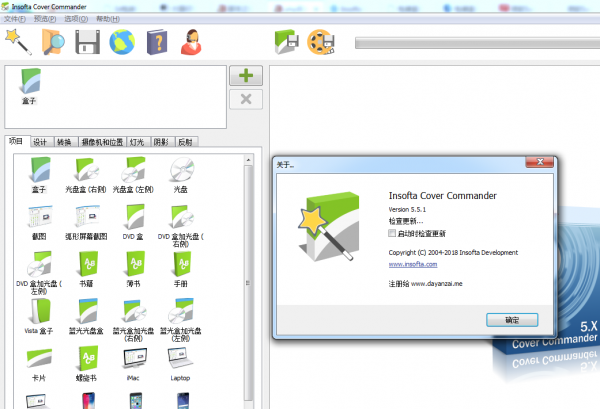Choose the 薄书 thin book template
The height and width of the screenshot is (409, 600).
133,269
